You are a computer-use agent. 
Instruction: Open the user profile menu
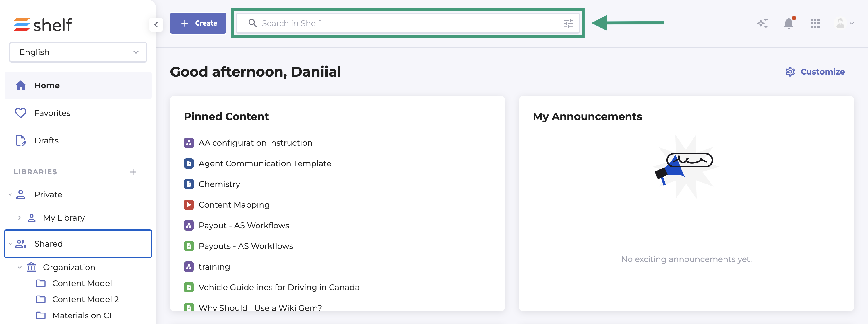[844, 23]
